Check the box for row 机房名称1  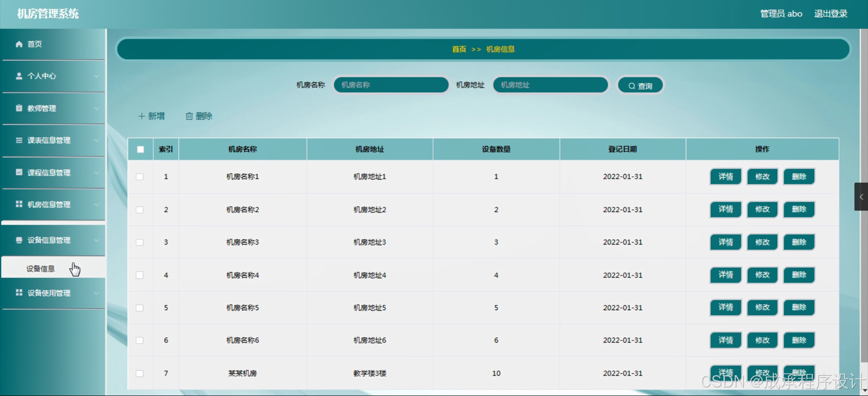[x=140, y=177]
